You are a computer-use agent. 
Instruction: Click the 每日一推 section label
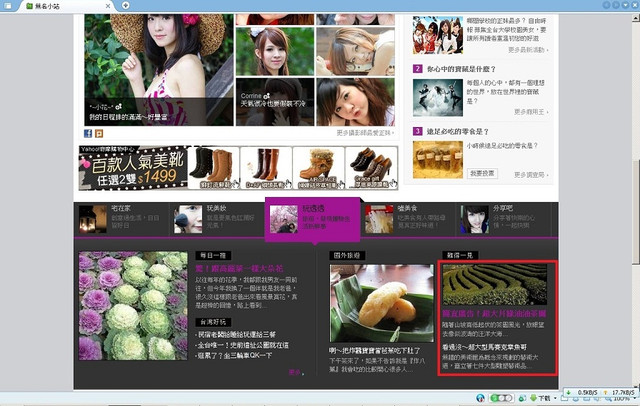(x=213, y=255)
